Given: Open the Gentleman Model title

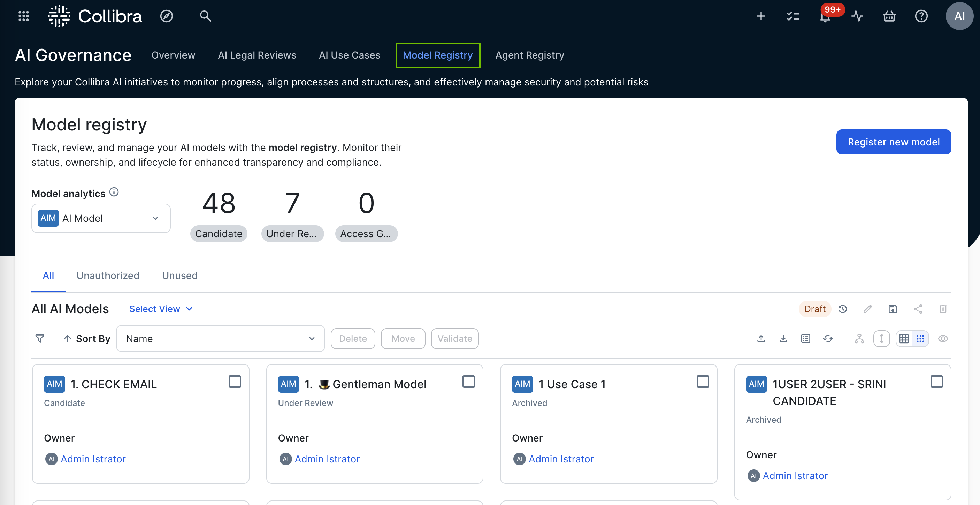Looking at the screenshot, I should 365,384.
